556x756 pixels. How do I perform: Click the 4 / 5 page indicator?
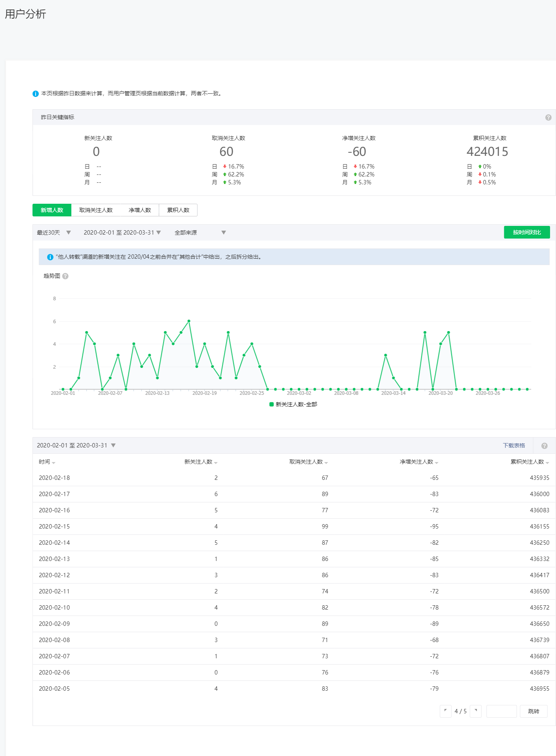click(461, 711)
